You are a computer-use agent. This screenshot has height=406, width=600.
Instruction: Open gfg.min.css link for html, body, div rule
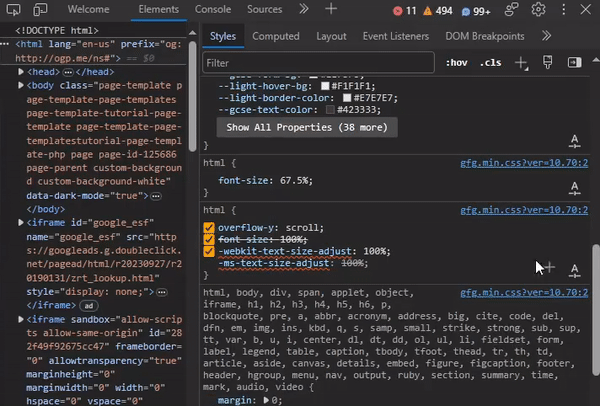click(524, 293)
